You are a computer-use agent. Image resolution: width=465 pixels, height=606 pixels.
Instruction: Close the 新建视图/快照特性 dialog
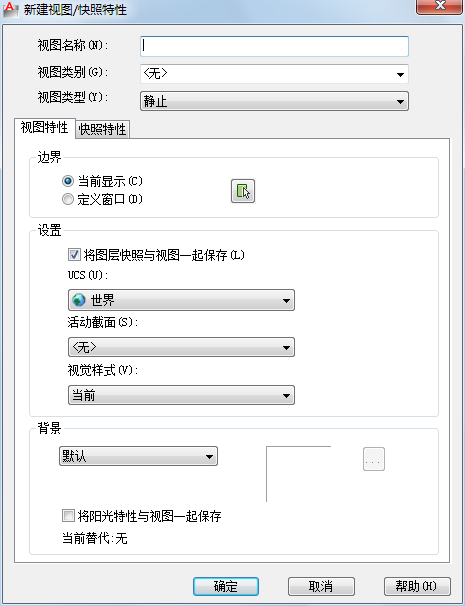click(440, 6)
